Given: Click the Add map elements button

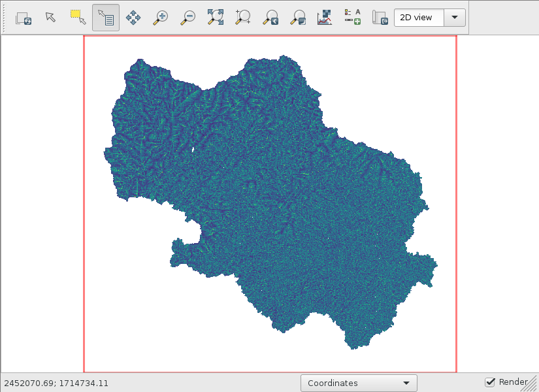Looking at the screenshot, I should (x=352, y=18).
